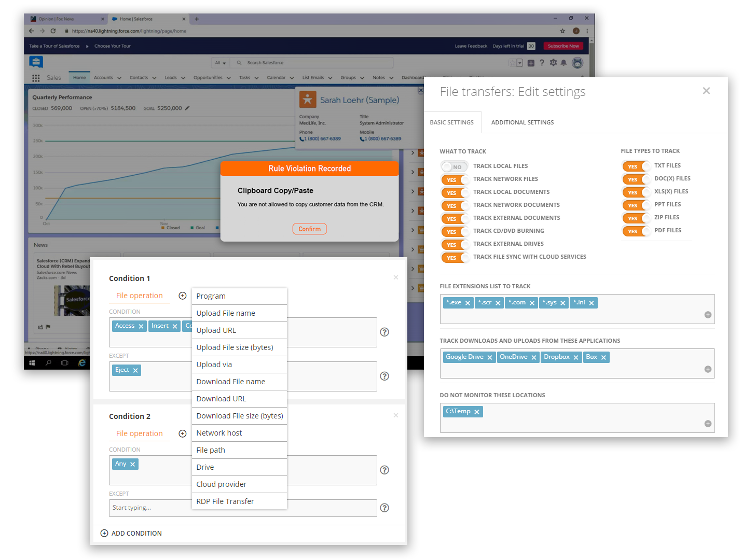The width and height of the screenshot is (742, 560).
Task: Expand the Accounts navigation dropdown
Action: [x=118, y=77]
